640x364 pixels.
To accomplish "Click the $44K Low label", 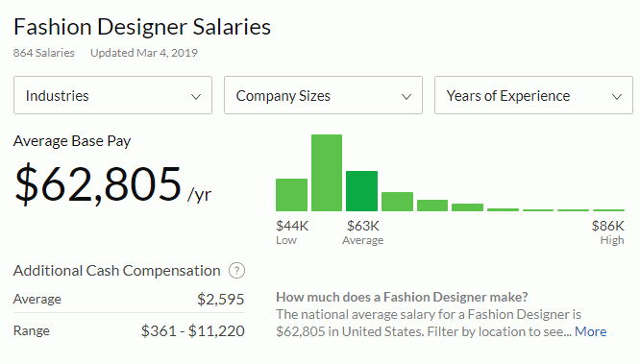I will coord(292,232).
